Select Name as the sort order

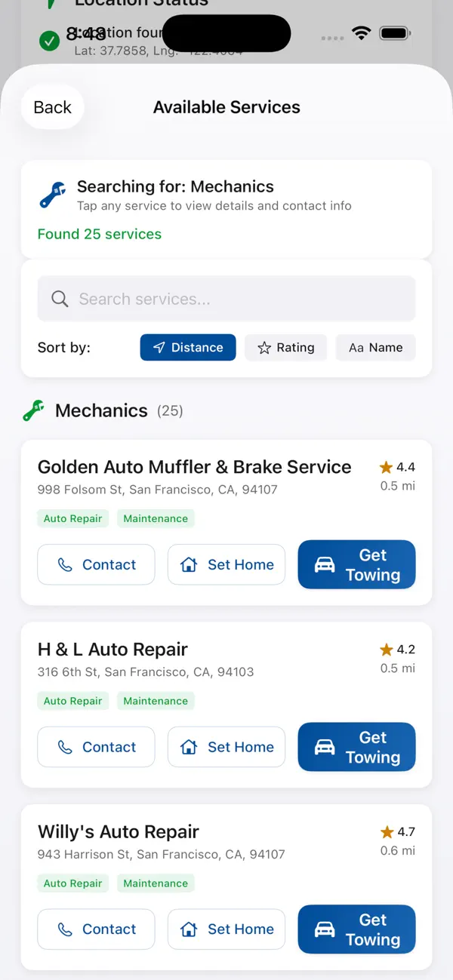click(x=375, y=348)
